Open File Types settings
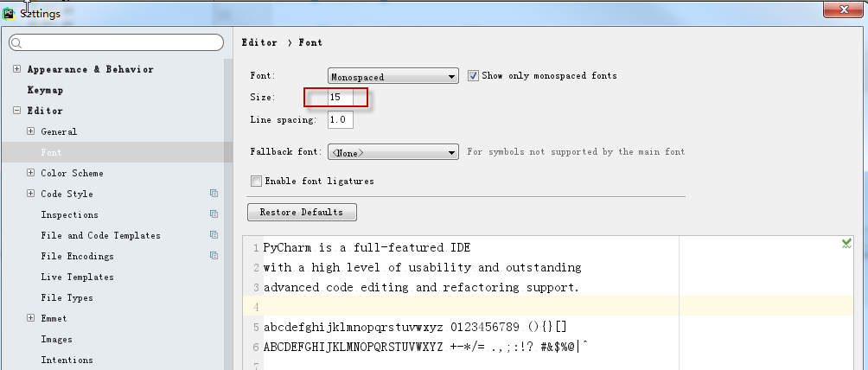 [67, 298]
